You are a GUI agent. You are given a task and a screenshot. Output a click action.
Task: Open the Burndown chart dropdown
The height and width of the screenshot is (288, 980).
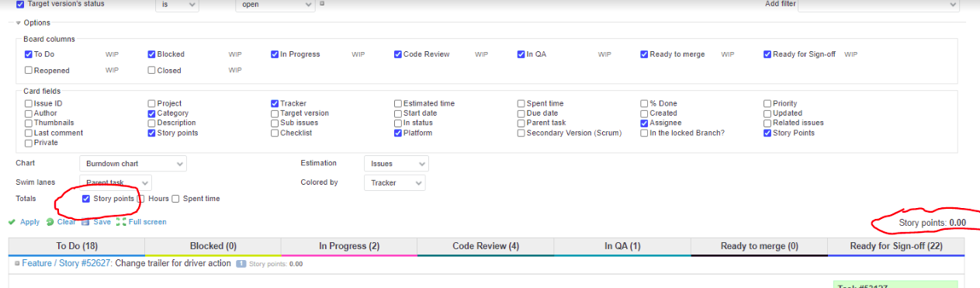(133, 164)
